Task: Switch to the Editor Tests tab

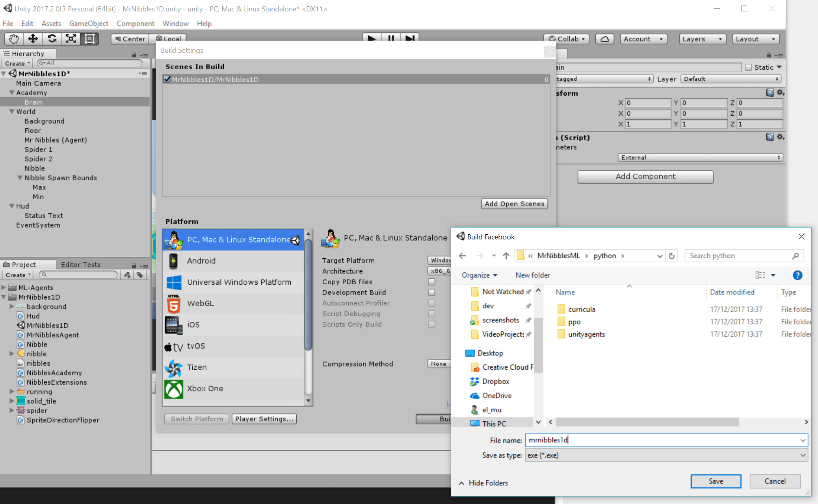Action: click(80, 265)
